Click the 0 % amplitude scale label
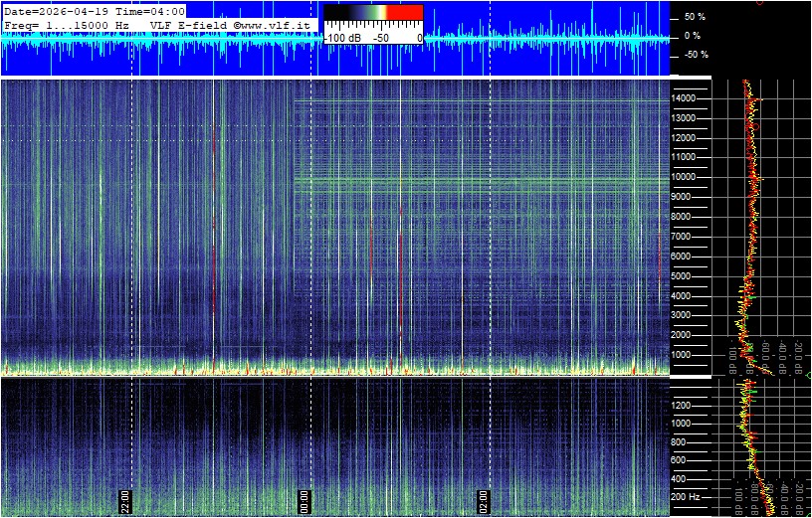The width and height of the screenshot is (812, 518). (694, 37)
